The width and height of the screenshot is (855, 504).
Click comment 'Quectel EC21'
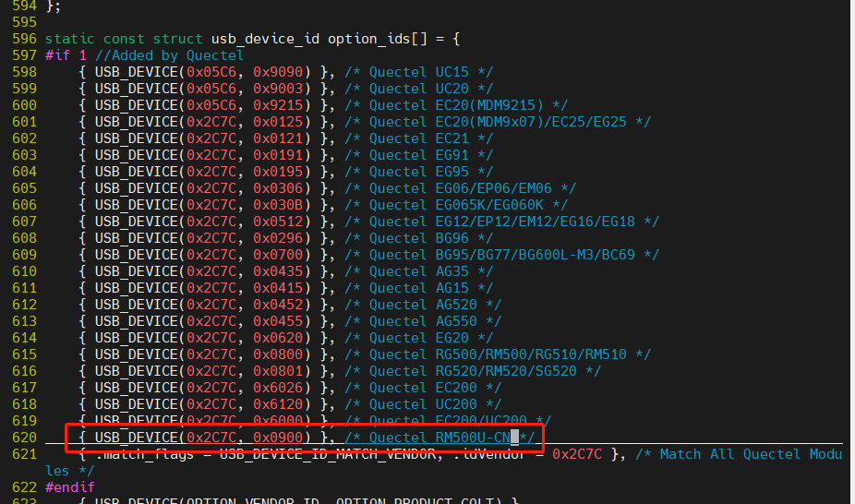(x=419, y=138)
